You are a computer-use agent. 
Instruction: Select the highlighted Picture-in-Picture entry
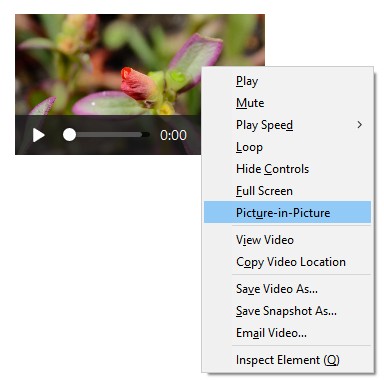pos(287,212)
